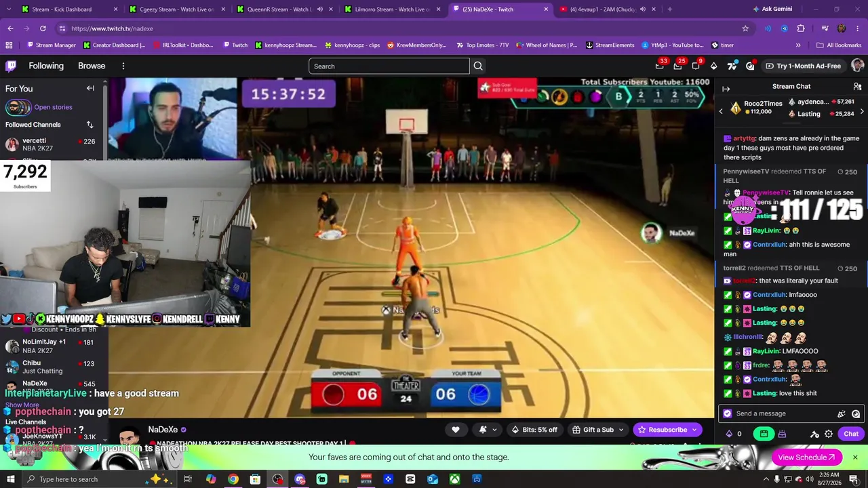The image size is (868, 488).
Task: Dismiss the promotional banner
Action: 855,457
